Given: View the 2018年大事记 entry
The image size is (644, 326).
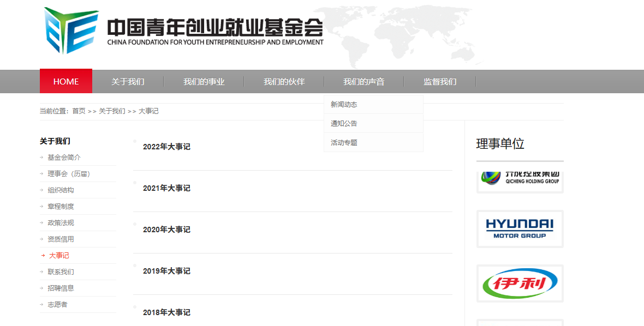Looking at the screenshot, I should (166, 312).
